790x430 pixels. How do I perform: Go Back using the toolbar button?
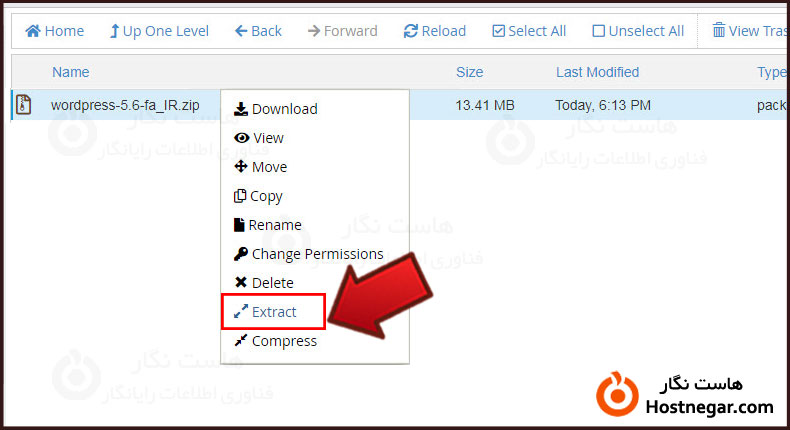(x=258, y=31)
